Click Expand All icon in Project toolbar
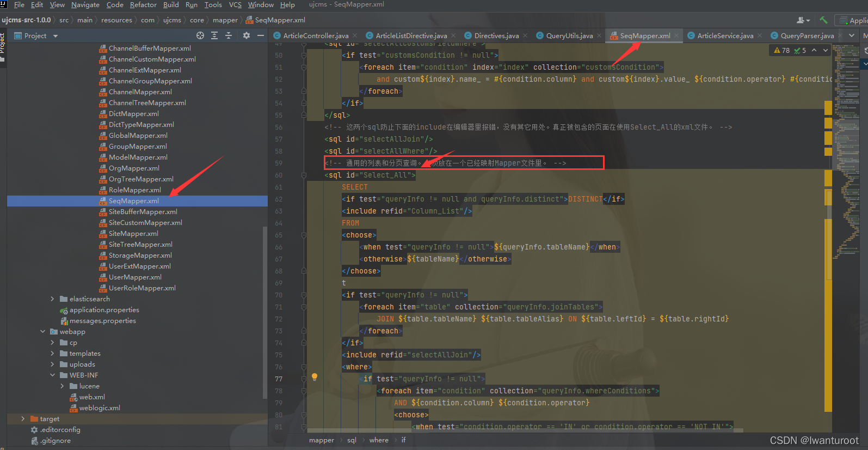The image size is (868, 450). (214, 35)
